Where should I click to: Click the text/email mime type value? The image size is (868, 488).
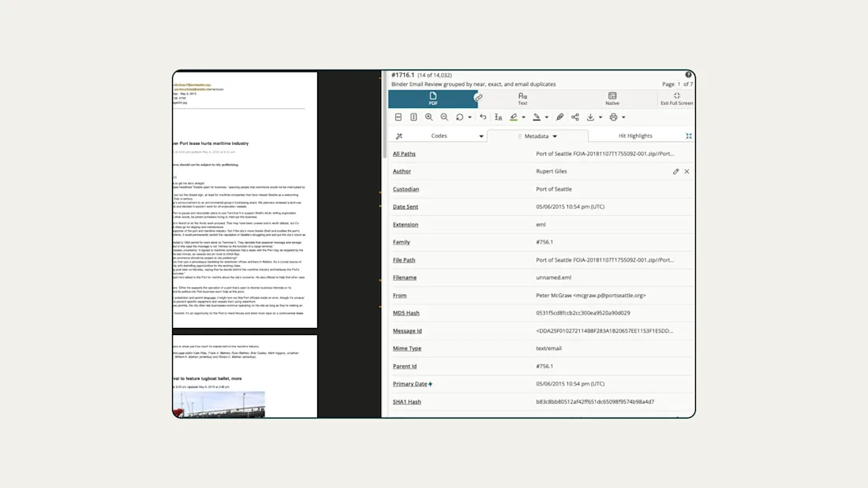tap(548, 348)
